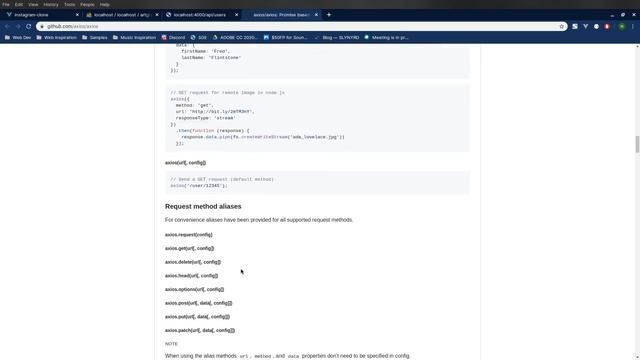Click the axios.request(config) text
Viewport: 640px width, 360px height.
tap(189, 235)
